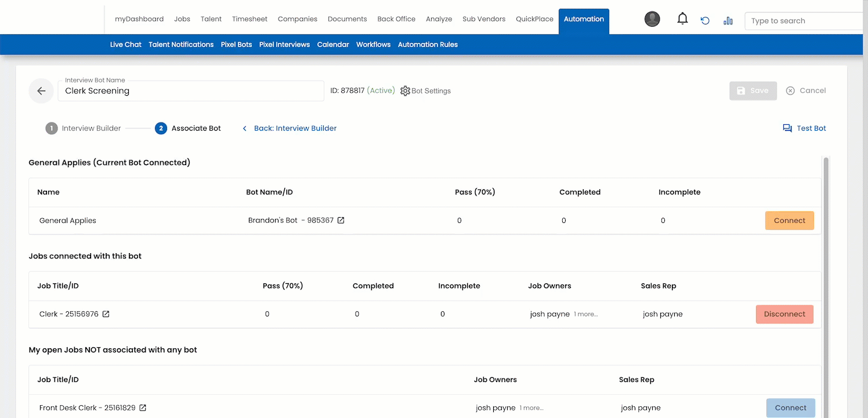The image size is (868, 418).
Task: Disconnect the Clerk job from bot
Action: point(784,314)
